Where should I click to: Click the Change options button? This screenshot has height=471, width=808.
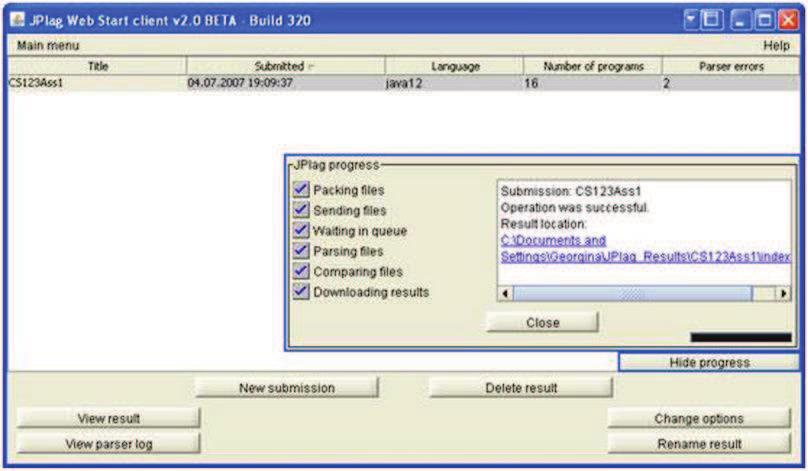pyautogui.click(x=699, y=418)
